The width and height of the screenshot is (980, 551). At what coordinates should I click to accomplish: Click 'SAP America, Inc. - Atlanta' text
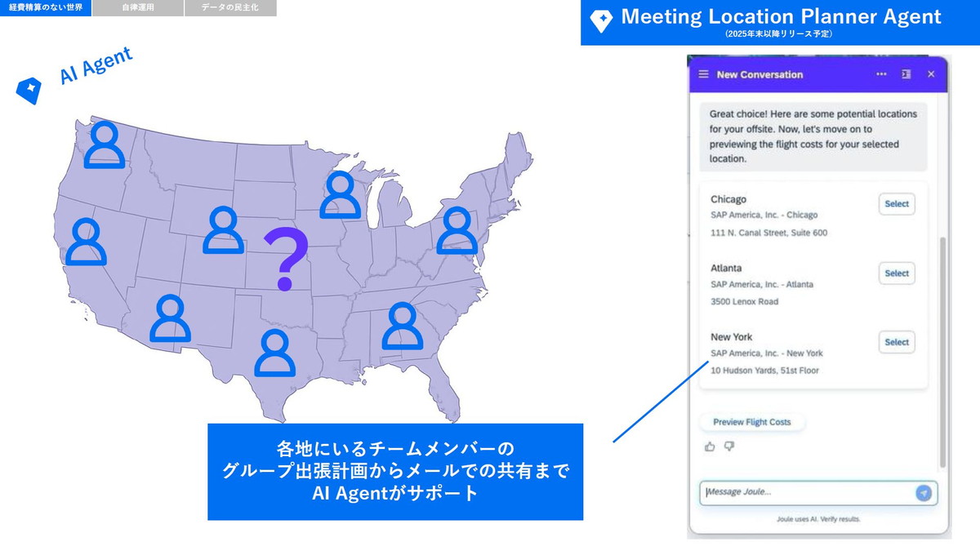tap(762, 284)
